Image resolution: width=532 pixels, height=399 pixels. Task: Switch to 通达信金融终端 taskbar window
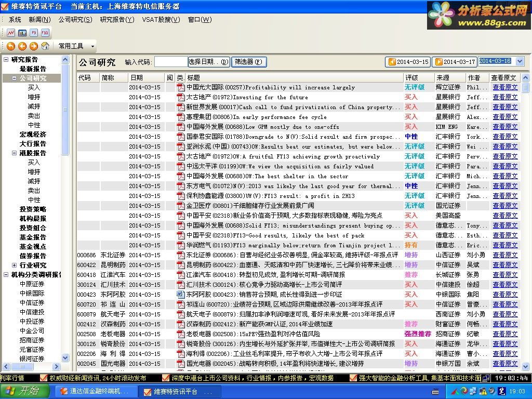[96, 392]
